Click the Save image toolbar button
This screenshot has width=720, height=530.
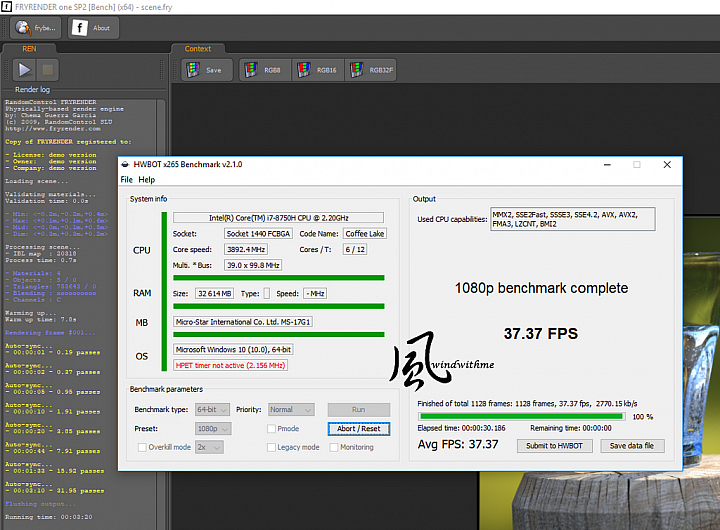[207, 70]
